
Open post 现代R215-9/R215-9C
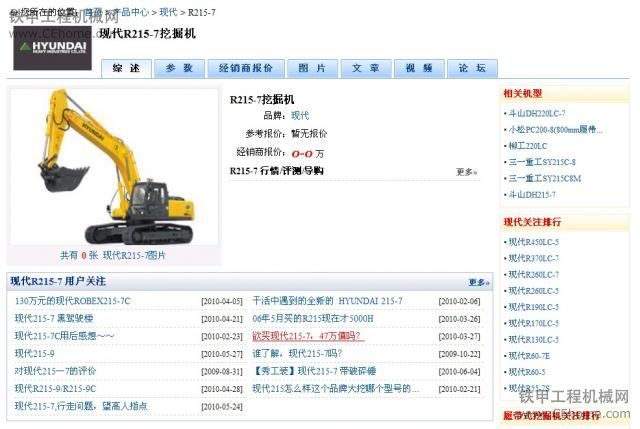56,389
